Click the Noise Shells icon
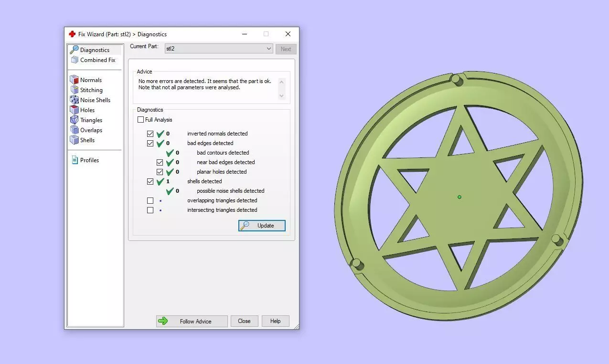 coord(74,100)
